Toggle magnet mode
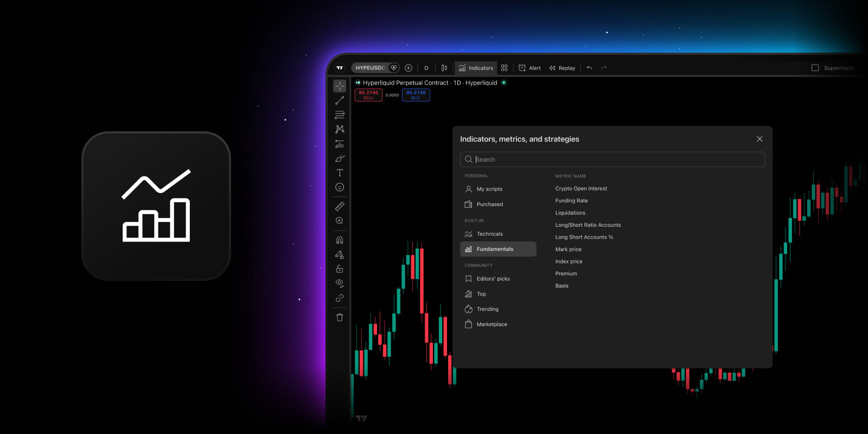The height and width of the screenshot is (434, 868). coord(340,240)
